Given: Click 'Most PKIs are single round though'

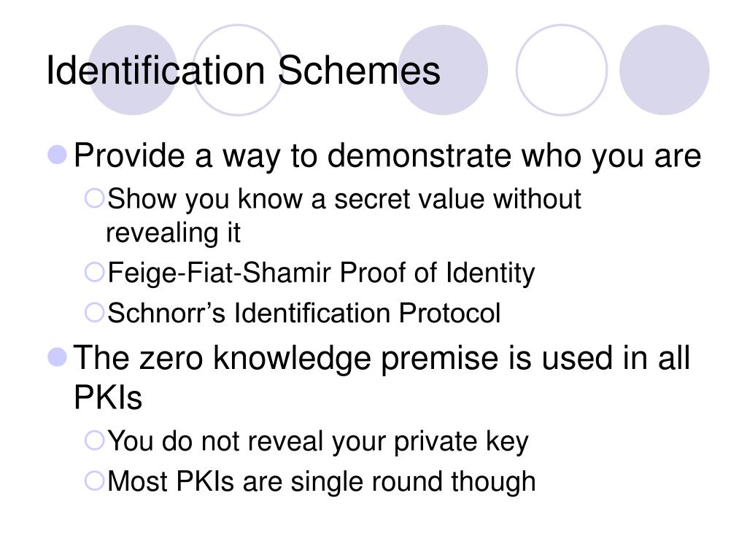Looking at the screenshot, I should (x=322, y=482).
